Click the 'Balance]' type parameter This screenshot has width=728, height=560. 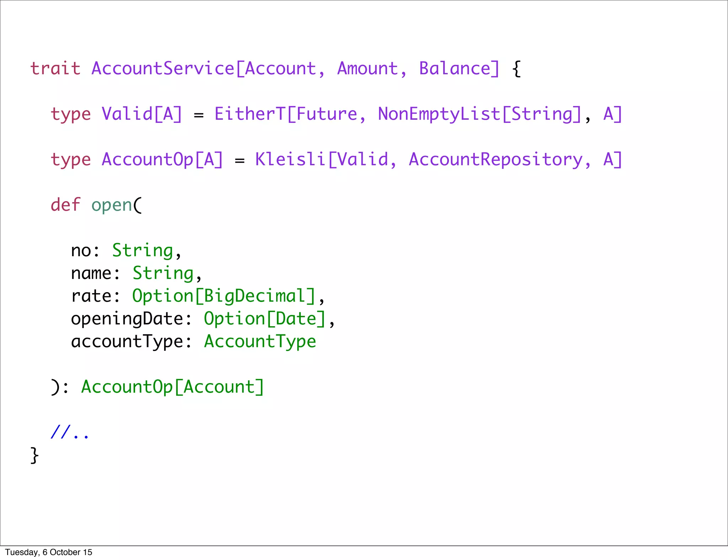tap(460, 68)
